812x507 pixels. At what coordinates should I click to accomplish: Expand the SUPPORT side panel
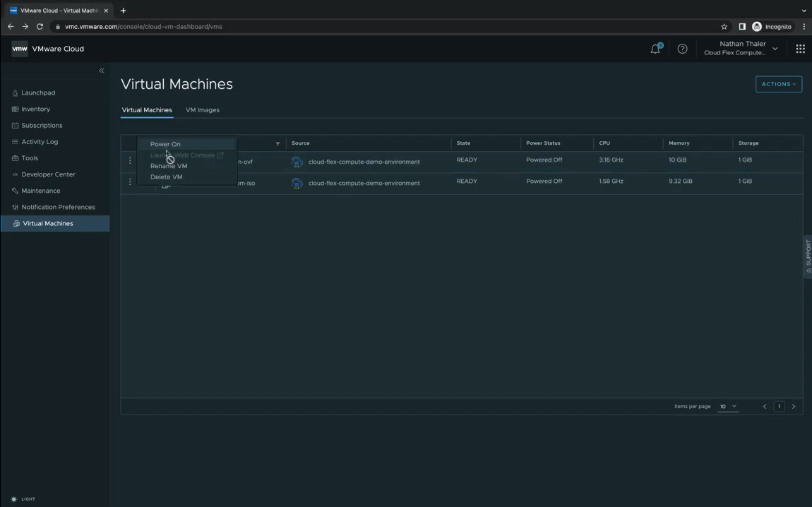click(808, 258)
